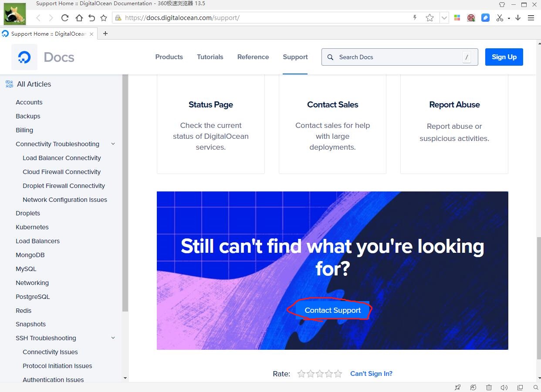Open the downloads arrow icon
The image size is (541, 392).
518,18
